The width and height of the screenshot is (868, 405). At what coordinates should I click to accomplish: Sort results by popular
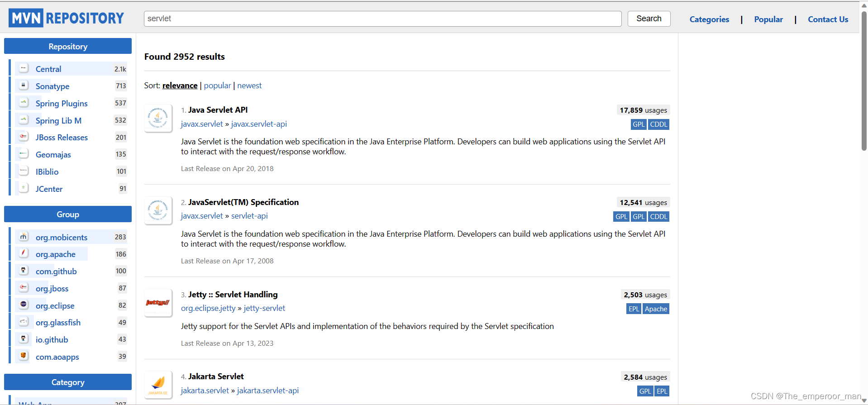click(217, 86)
